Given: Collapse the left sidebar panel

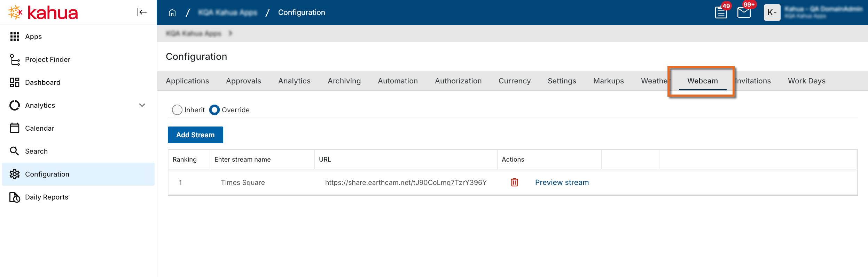Looking at the screenshot, I should 142,12.
